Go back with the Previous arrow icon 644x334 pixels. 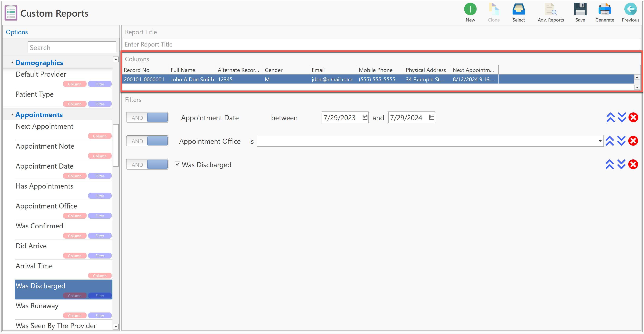click(x=630, y=10)
